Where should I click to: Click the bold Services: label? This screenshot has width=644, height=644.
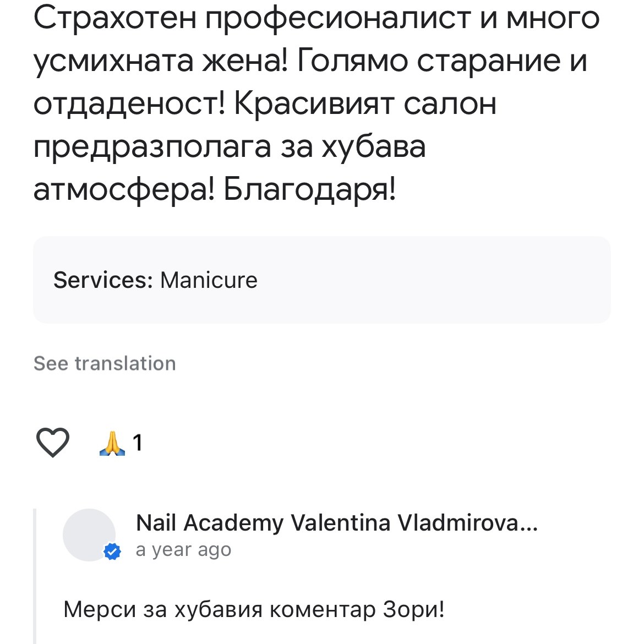(x=103, y=280)
